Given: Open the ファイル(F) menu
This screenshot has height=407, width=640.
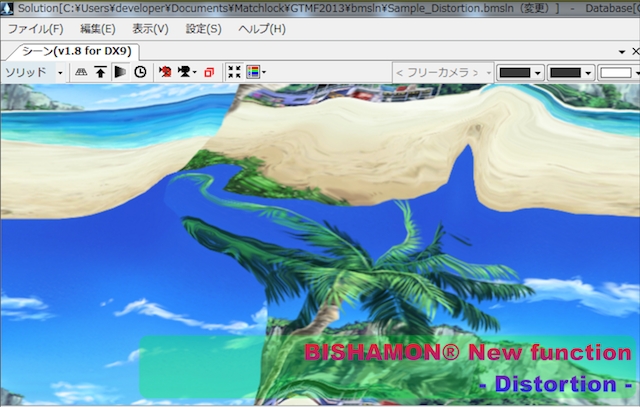Looking at the screenshot, I should [35, 29].
